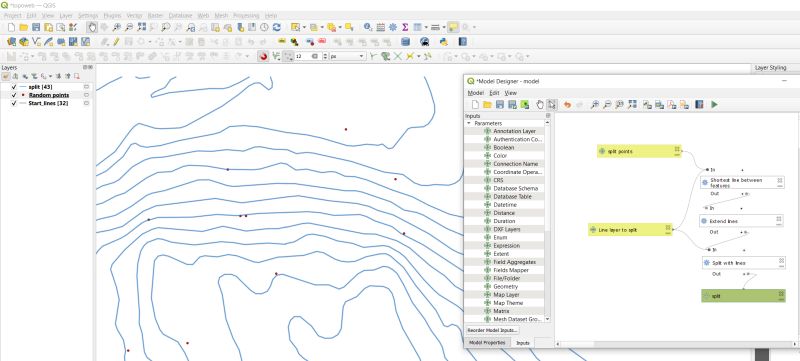This screenshot has width=800, height=361.
Task: Click Export model as PDF icon
Action: 672,105
